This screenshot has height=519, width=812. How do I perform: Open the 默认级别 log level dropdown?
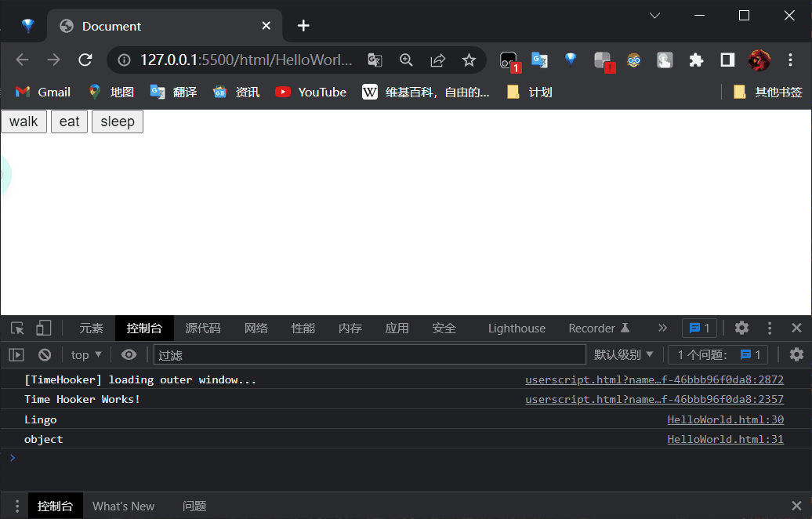point(624,355)
